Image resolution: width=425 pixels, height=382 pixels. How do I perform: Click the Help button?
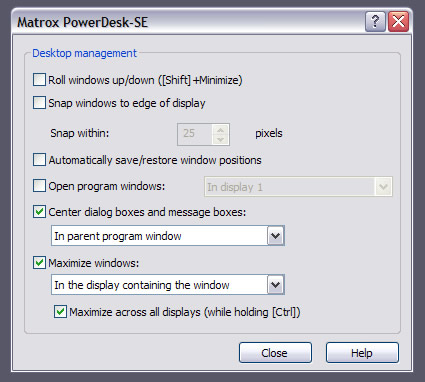pyautogui.click(x=362, y=353)
